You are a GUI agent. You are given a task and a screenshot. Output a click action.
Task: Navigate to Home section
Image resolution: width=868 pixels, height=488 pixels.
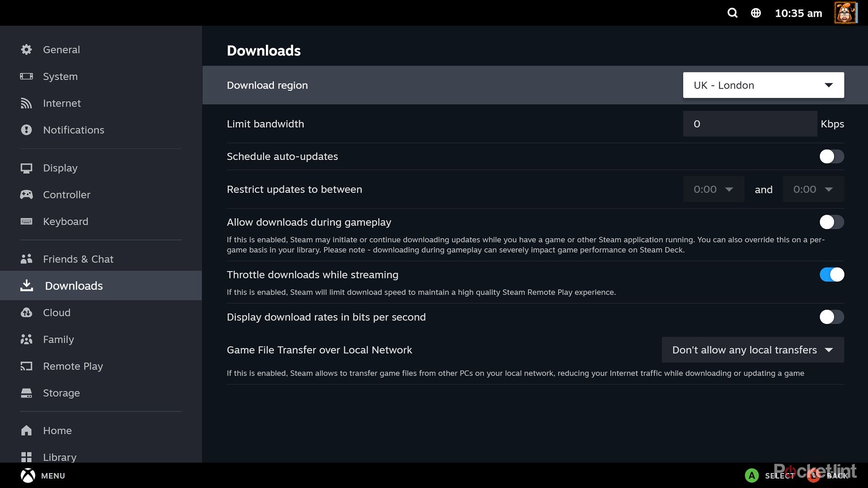pyautogui.click(x=57, y=430)
